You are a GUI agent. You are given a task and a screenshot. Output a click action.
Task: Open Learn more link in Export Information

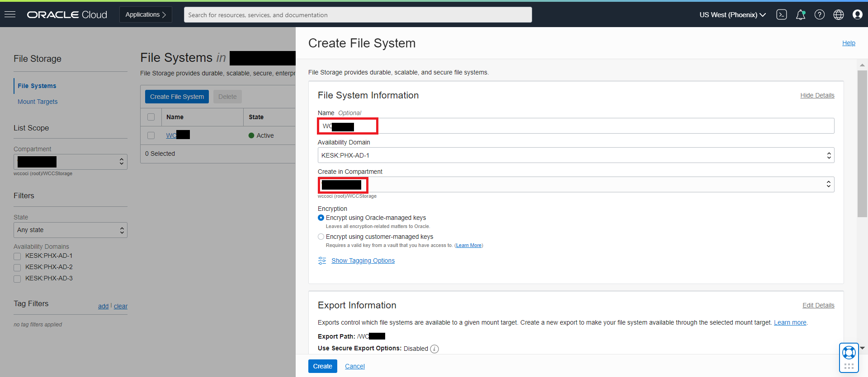click(790, 322)
